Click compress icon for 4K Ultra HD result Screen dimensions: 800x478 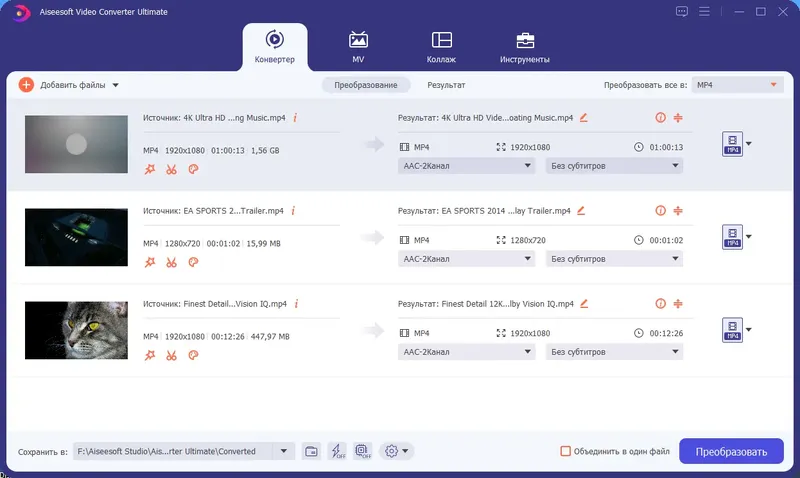(678, 118)
